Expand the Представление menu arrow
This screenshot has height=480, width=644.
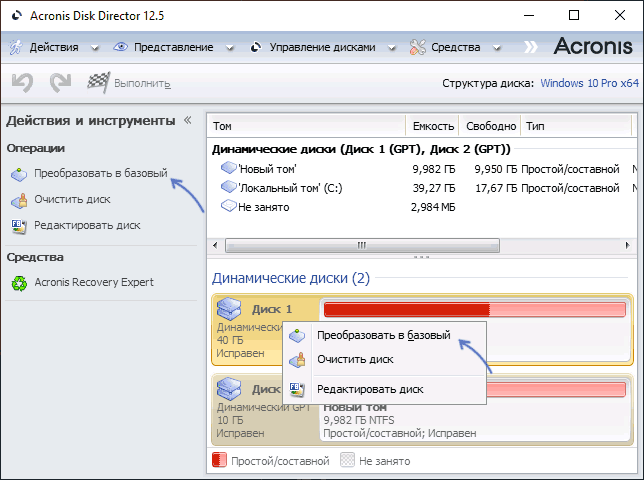pos(230,48)
